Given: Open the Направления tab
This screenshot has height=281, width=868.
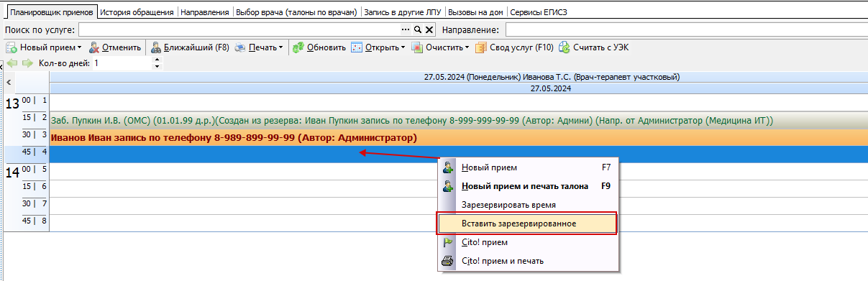Looking at the screenshot, I should (x=205, y=12).
